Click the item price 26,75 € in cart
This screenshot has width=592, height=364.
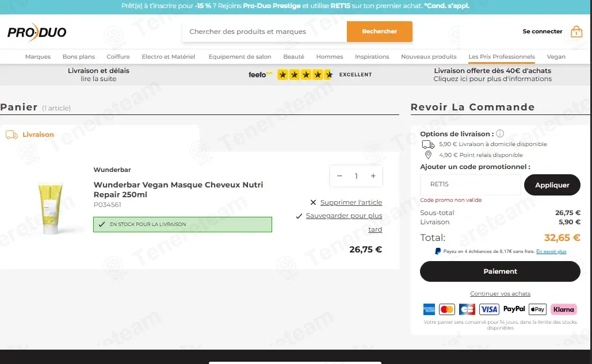click(365, 250)
